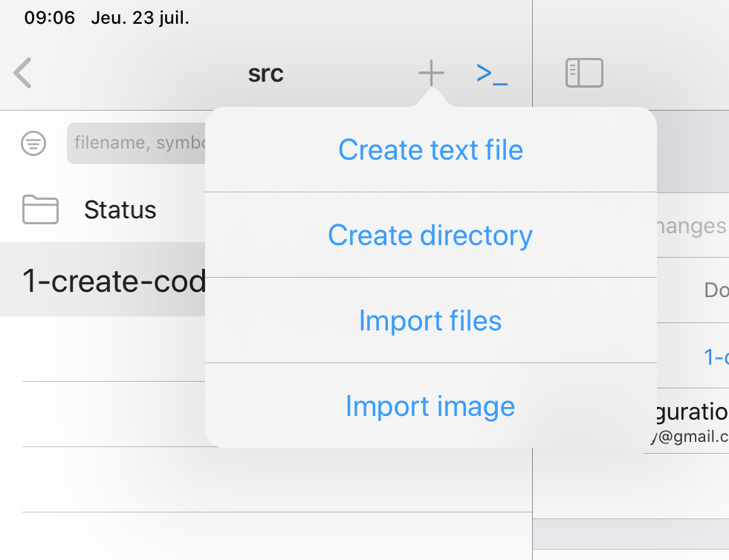Choose Create directory from popup
The width and height of the screenshot is (729, 560).
[430, 235]
